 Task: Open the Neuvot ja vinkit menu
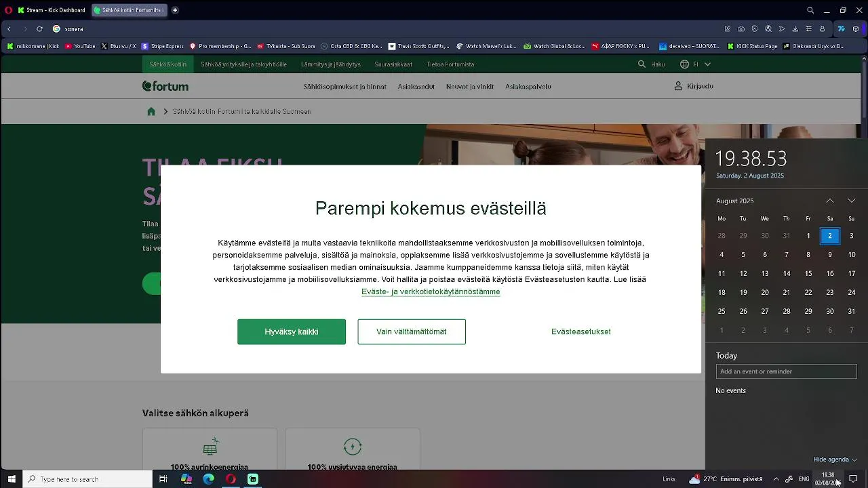[470, 87]
